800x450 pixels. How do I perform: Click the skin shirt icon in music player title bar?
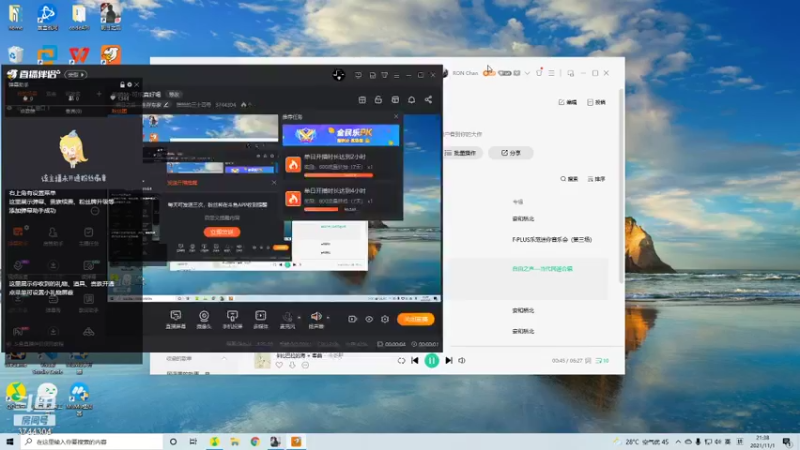coord(539,73)
